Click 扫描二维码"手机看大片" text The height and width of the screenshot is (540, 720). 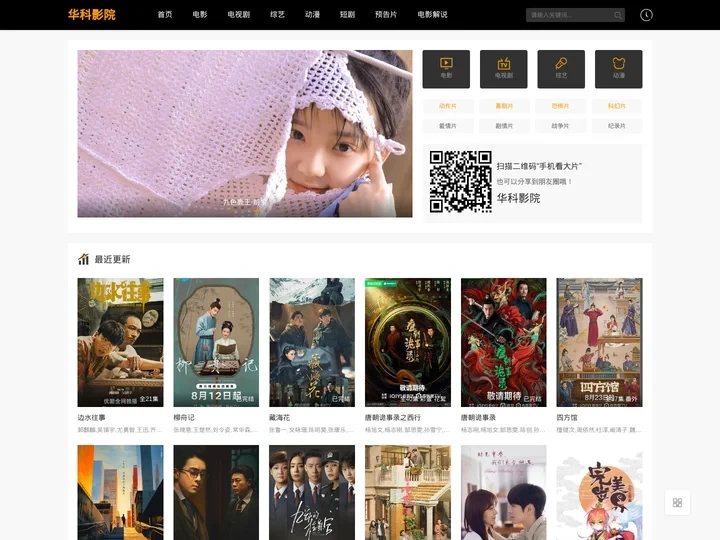click(539, 166)
